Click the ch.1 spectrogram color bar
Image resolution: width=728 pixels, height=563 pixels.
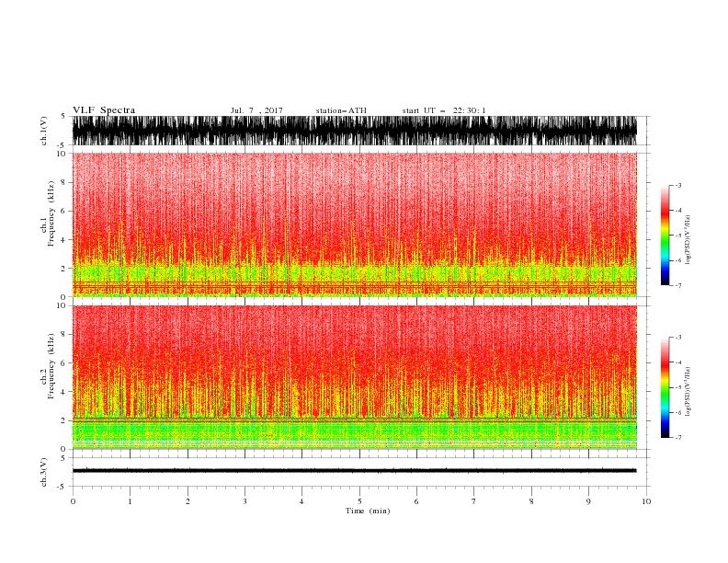(665, 236)
